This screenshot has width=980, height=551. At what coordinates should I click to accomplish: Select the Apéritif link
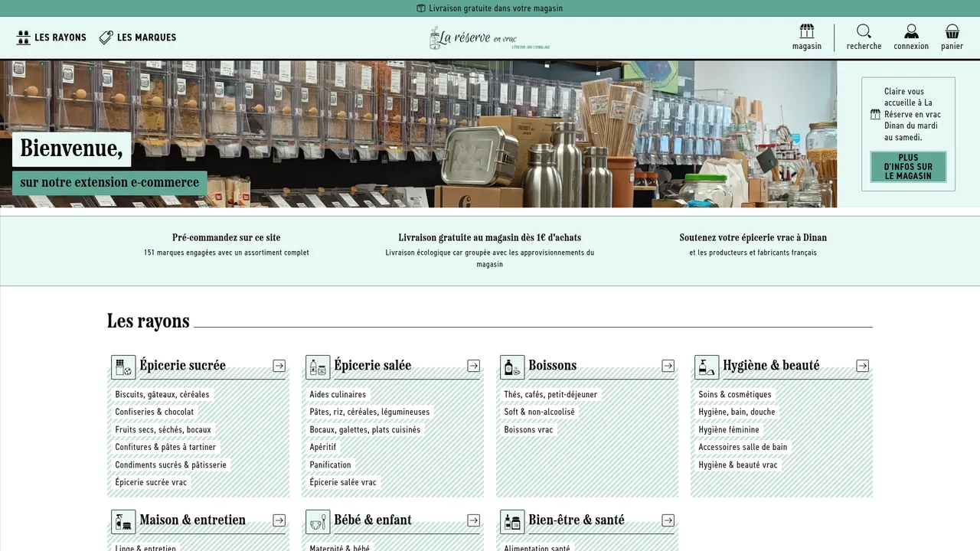click(x=323, y=447)
